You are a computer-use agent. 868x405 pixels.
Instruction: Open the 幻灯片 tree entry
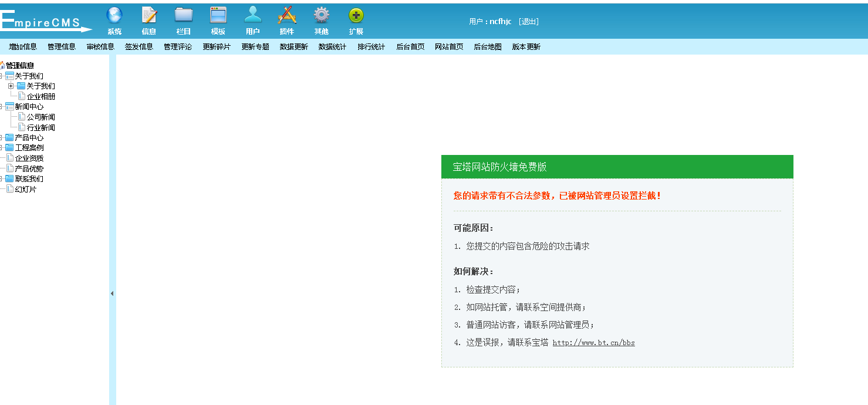26,189
